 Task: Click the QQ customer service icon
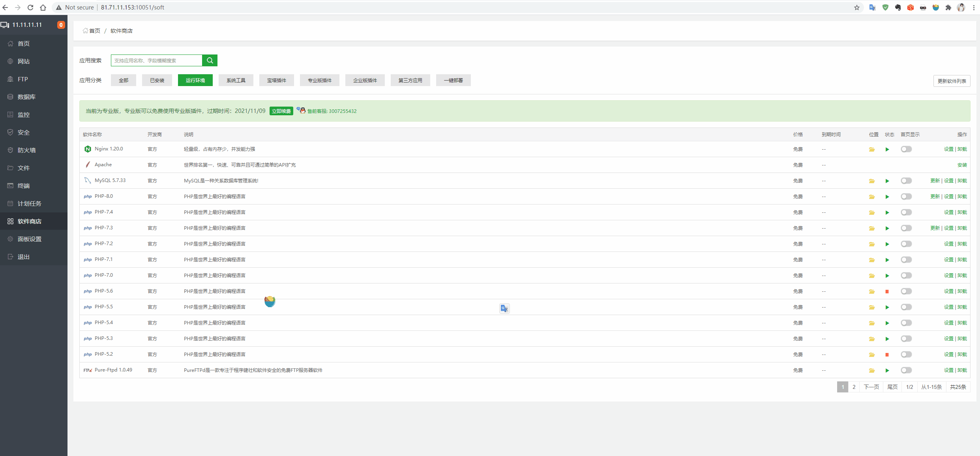pos(301,111)
